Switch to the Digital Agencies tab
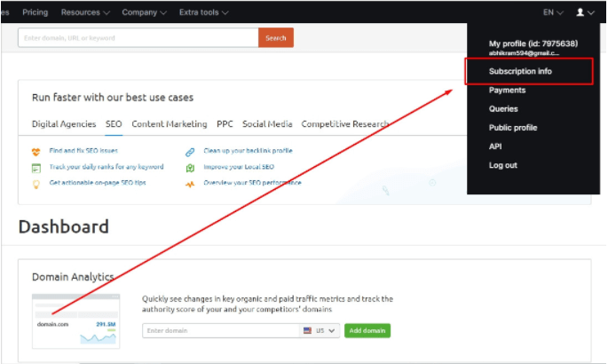Screen dimensions: 608x364 [64, 124]
